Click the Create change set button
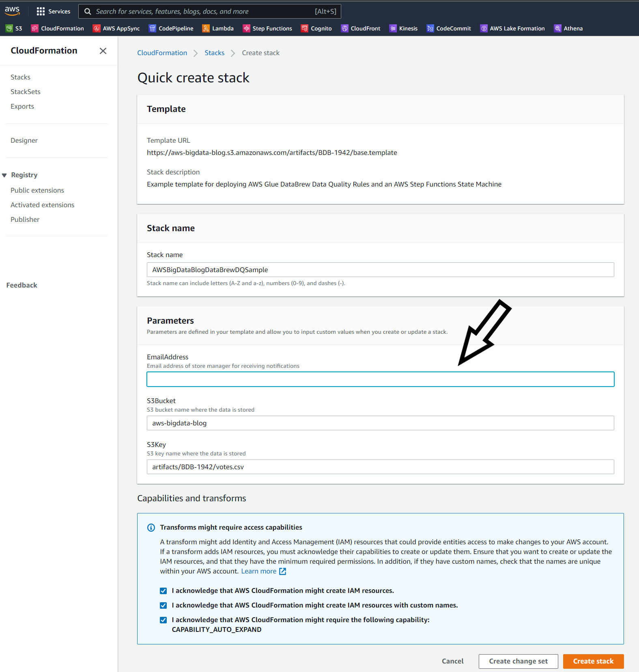Screen dimensions: 639x672 (x=519, y=661)
